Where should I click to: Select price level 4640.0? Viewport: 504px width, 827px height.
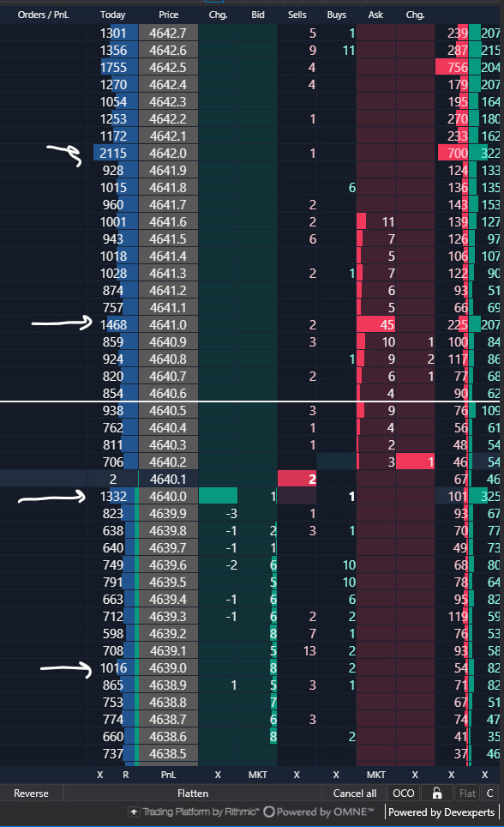168,497
